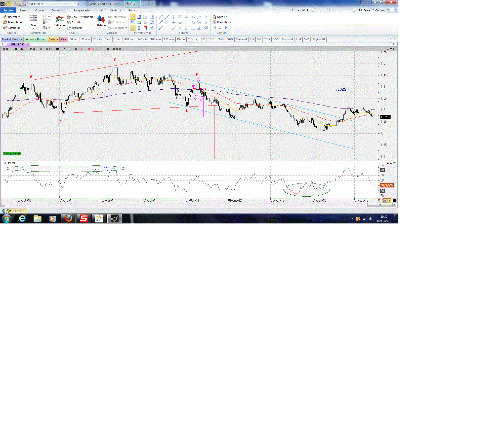The image size is (504, 432).
Task: Toggle the arrow pointer tool
Action: point(133,17)
